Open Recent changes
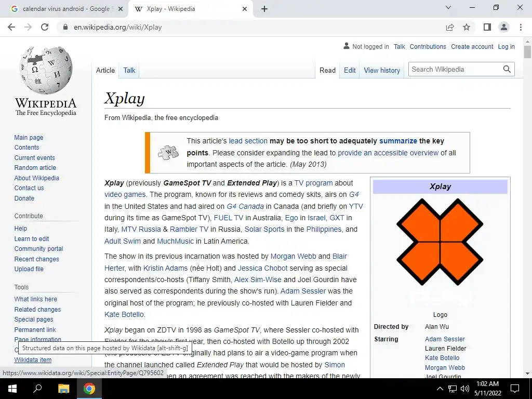This screenshot has width=532, height=399. pos(37,259)
